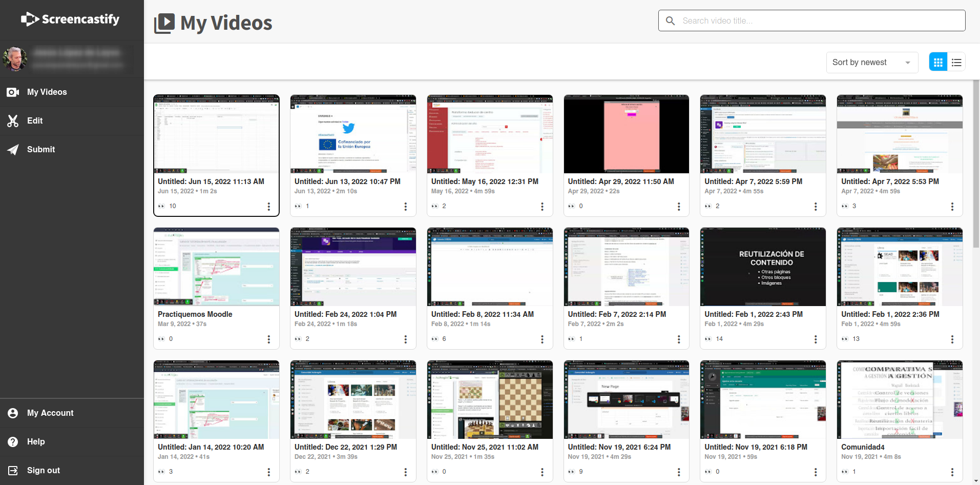Open more options for Apr 29, 2022 video
Image resolution: width=980 pixels, height=485 pixels.
click(679, 207)
